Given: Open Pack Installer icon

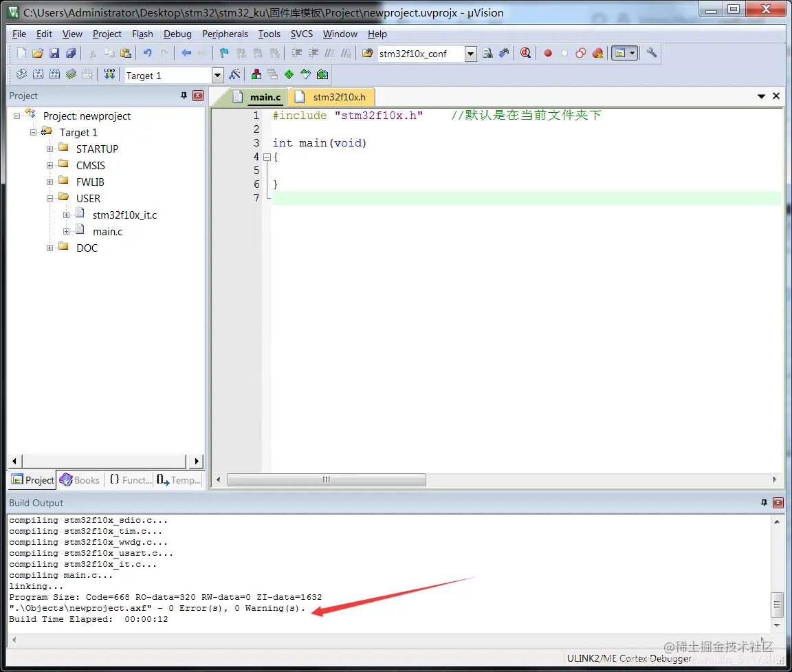Looking at the screenshot, I should click(x=322, y=75).
